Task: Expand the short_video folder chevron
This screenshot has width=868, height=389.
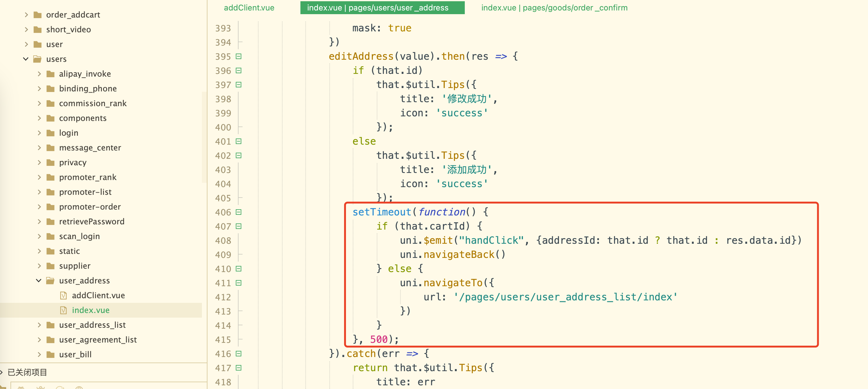Action: point(26,29)
